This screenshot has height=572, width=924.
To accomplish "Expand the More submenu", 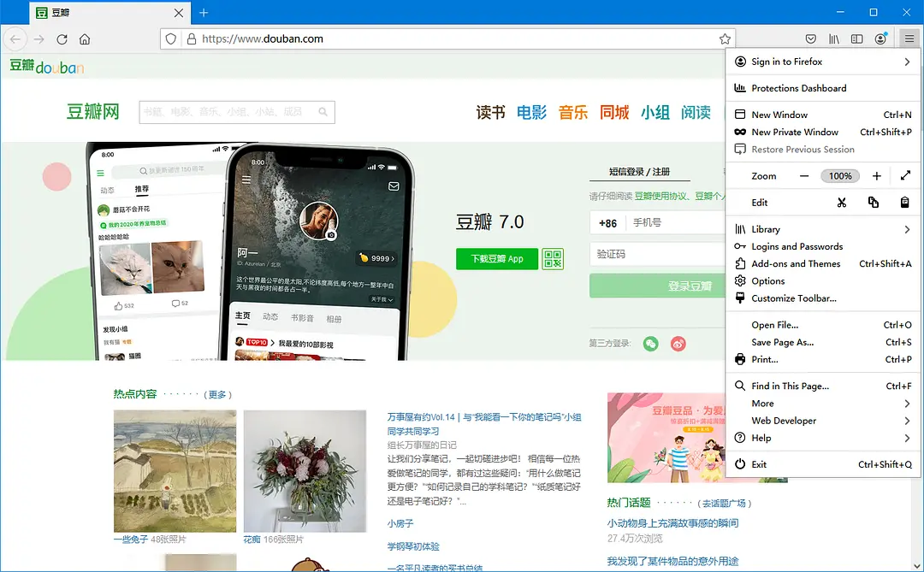I will (x=822, y=404).
